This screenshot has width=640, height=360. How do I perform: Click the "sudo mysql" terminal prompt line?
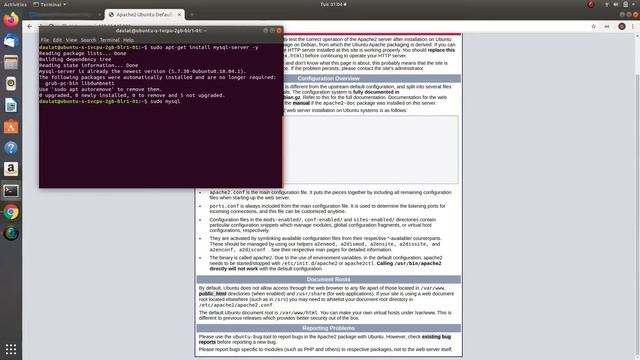click(110, 101)
